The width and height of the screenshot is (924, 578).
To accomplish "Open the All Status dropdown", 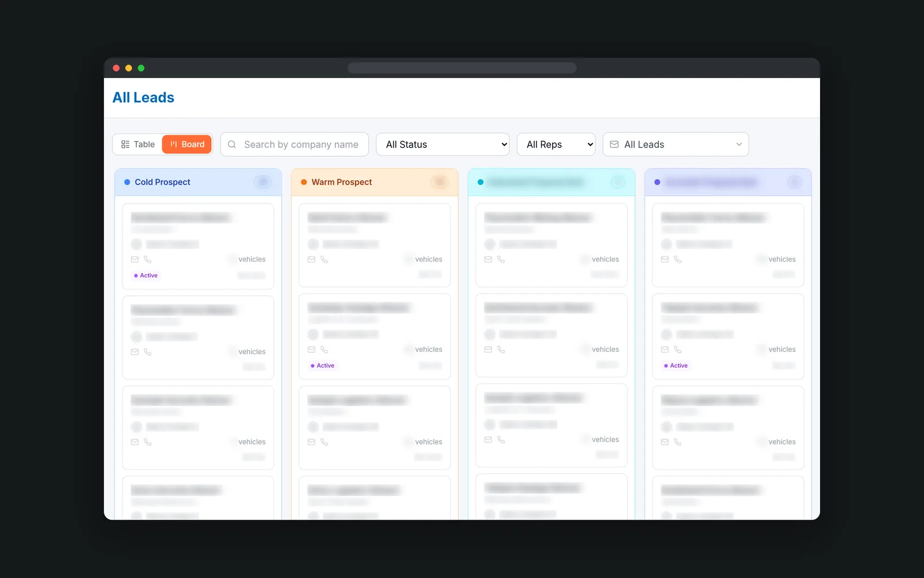I will [443, 144].
